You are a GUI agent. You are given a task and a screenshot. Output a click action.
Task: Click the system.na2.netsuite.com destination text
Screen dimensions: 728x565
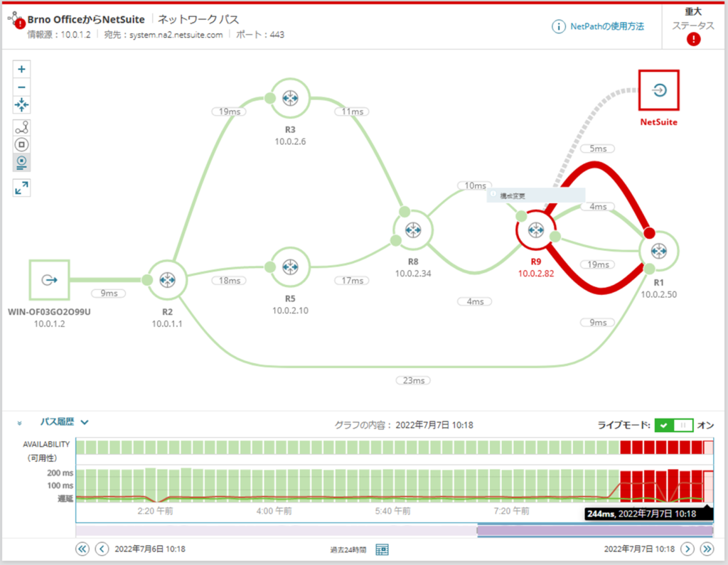pyautogui.click(x=176, y=35)
